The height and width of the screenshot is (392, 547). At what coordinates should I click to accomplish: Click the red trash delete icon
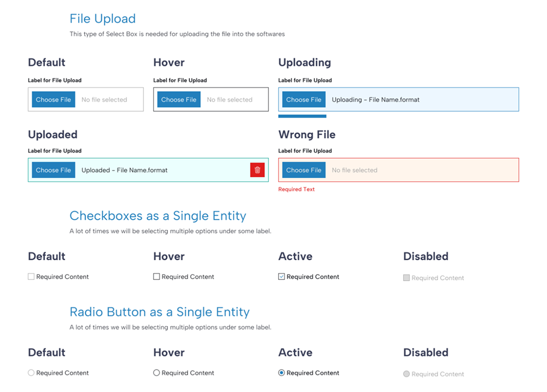[x=257, y=170]
